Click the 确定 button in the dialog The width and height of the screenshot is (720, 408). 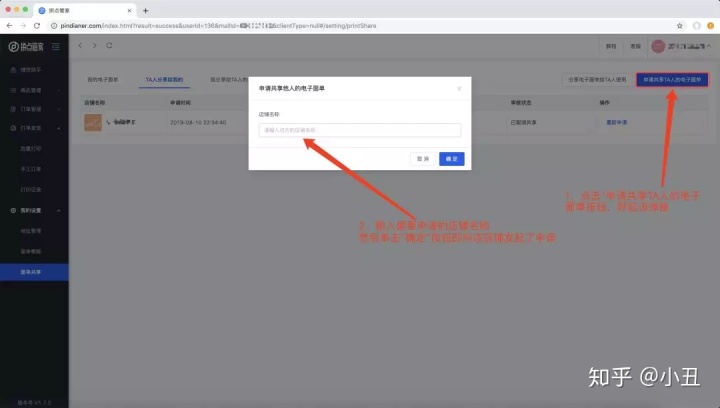pos(451,159)
